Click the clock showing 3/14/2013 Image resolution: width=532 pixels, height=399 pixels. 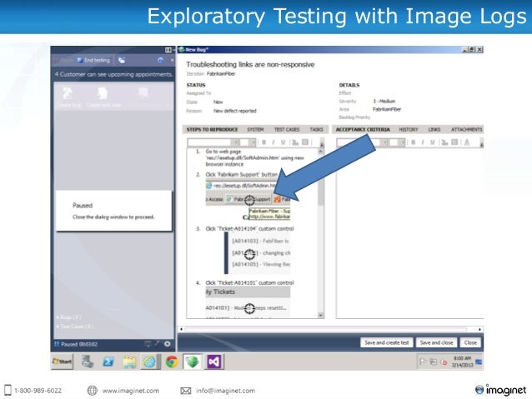(462, 362)
